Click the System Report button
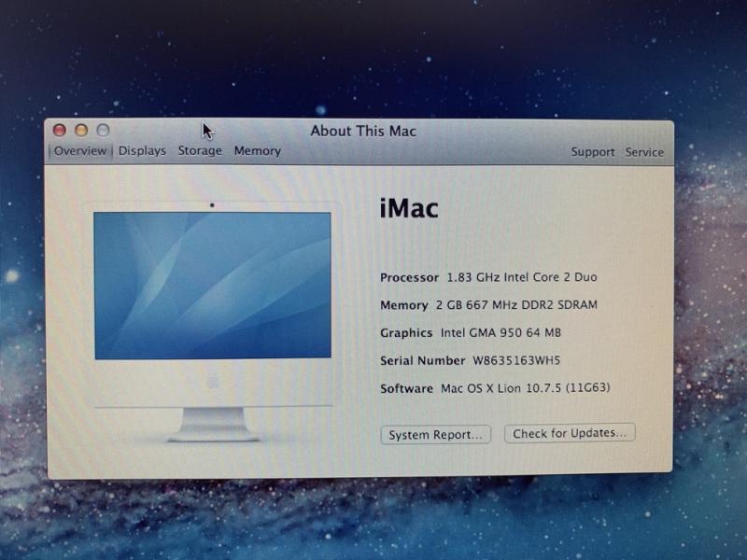The height and width of the screenshot is (560, 747). 435,435
